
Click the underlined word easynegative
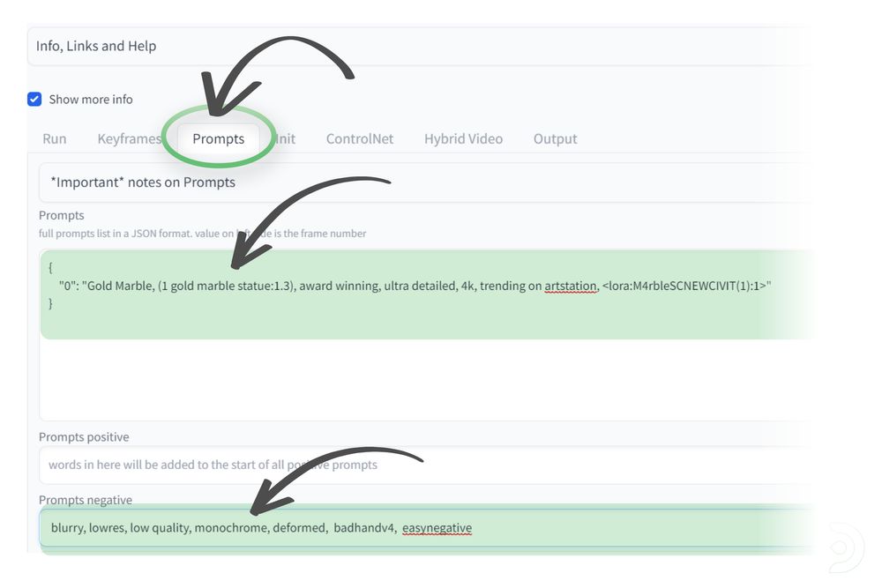437,527
